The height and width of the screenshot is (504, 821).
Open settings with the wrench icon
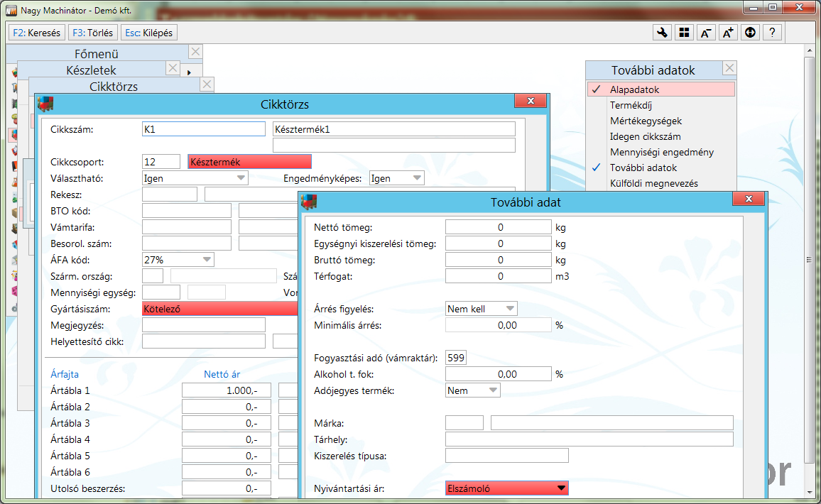tap(662, 33)
